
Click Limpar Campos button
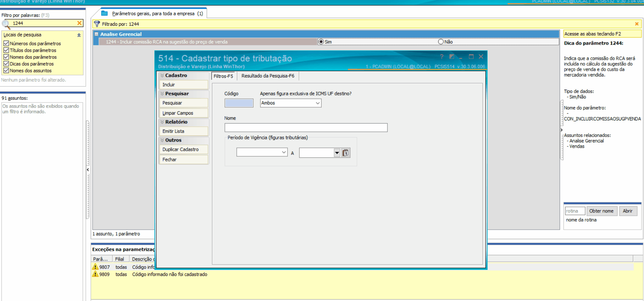click(x=184, y=113)
